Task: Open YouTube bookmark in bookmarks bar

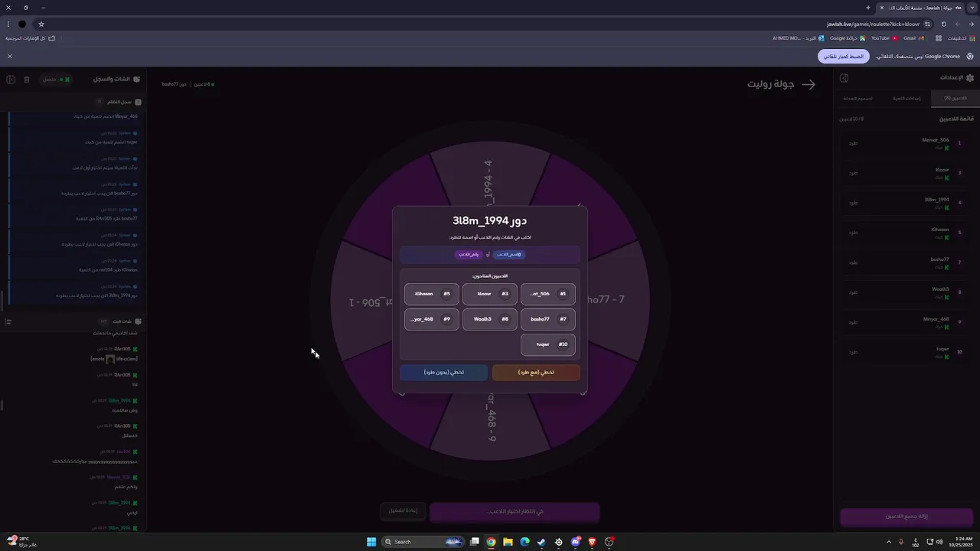Action: (884, 38)
